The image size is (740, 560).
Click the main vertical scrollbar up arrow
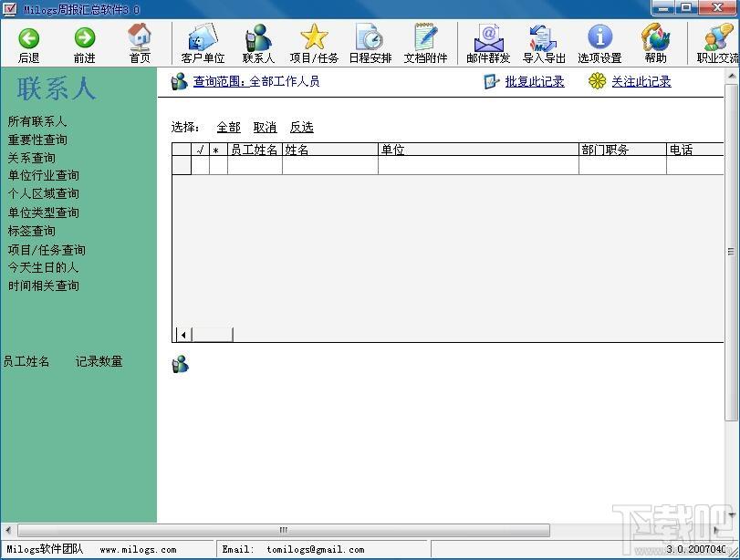click(731, 76)
